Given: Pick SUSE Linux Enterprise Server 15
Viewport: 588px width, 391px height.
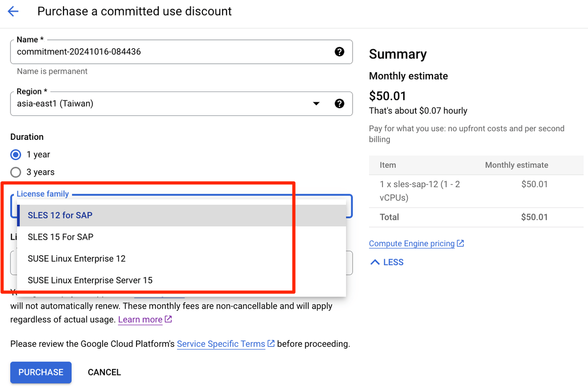Looking at the screenshot, I should (90, 280).
